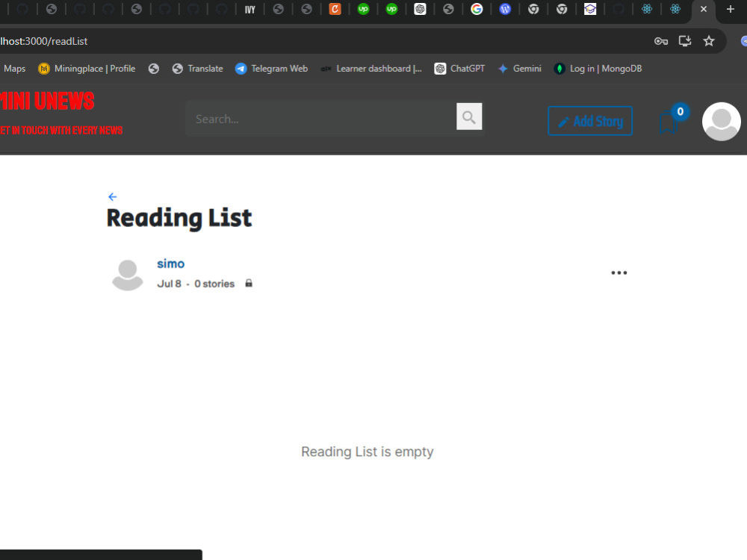Switch to the graduation cap tab
Viewport: 747px width, 560px height.
[590, 9]
